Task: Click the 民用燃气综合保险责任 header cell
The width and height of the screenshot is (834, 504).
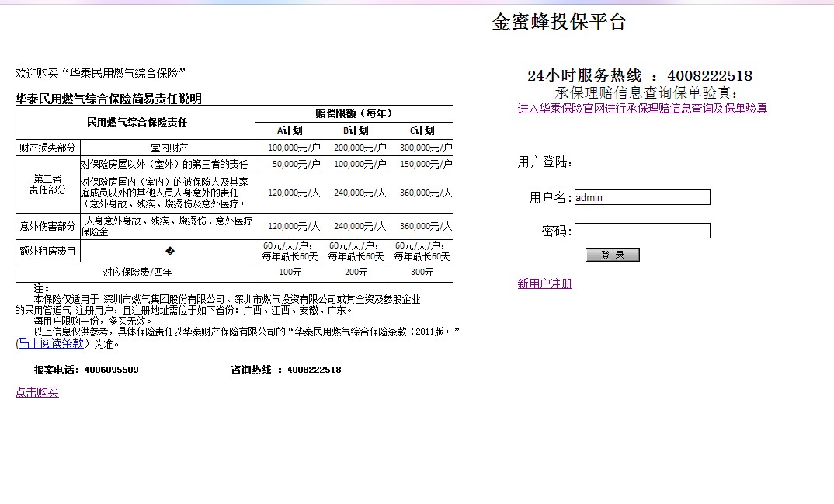Action: 136,122
